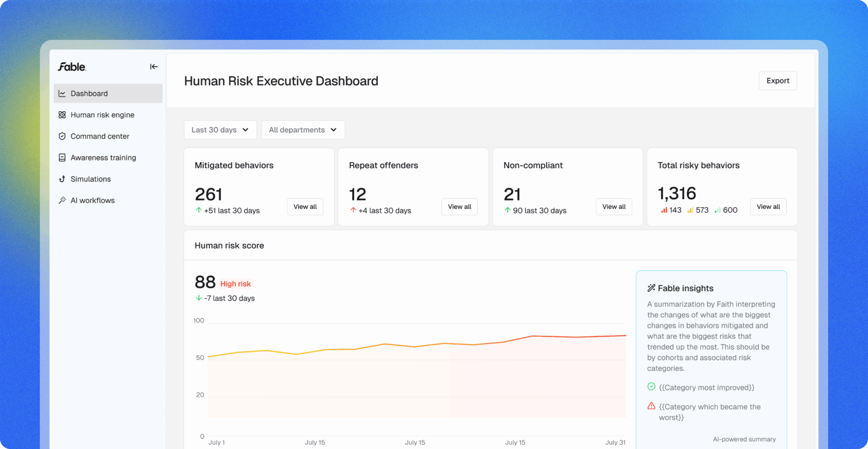The width and height of the screenshot is (868, 449).
Task: Click the red risky behaviors bar icon
Action: click(664, 210)
